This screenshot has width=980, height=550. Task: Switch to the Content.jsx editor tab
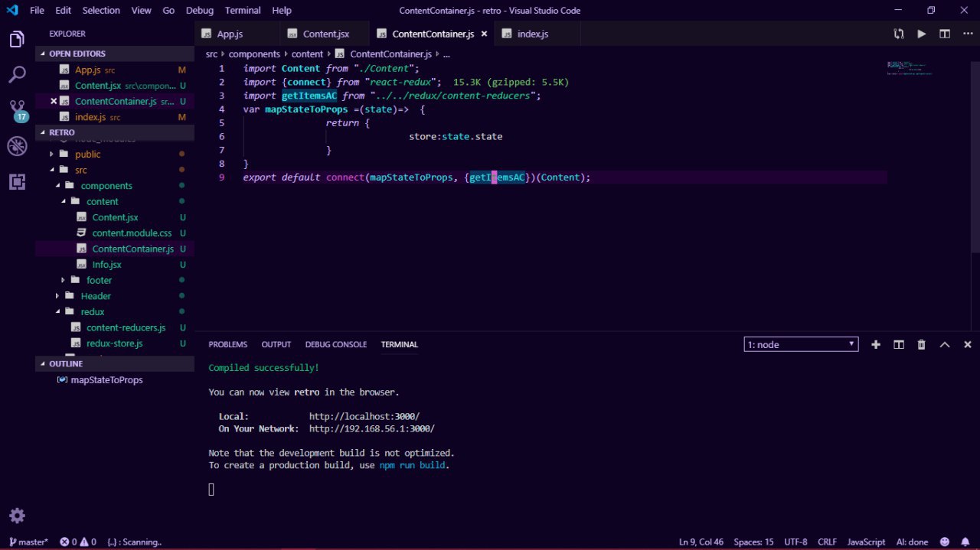pyautogui.click(x=325, y=34)
